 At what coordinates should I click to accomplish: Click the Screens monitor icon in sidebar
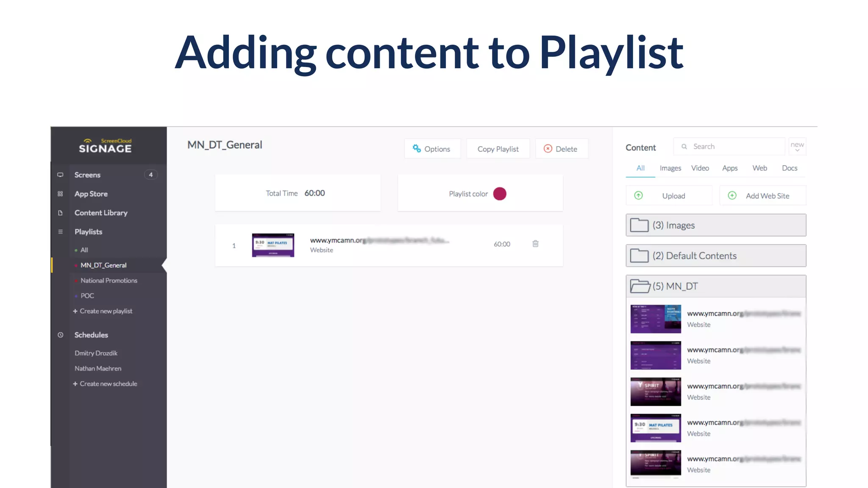[x=60, y=175]
